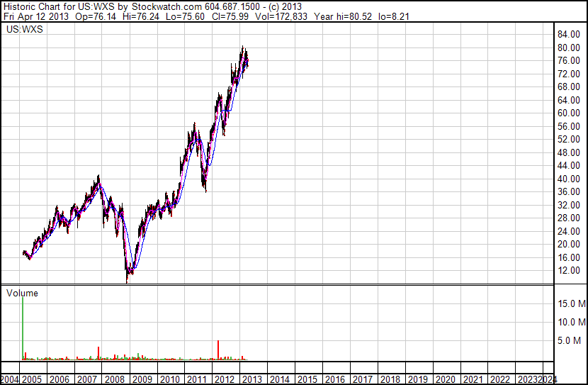The height and width of the screenshot is (385, 588).
Task: Click the Fri Apr 12 2013 date text
Action: (x=36, y=16)
